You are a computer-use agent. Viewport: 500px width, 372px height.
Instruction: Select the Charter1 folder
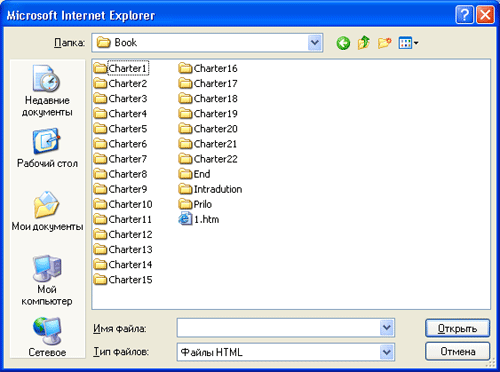tap(120, 68)
